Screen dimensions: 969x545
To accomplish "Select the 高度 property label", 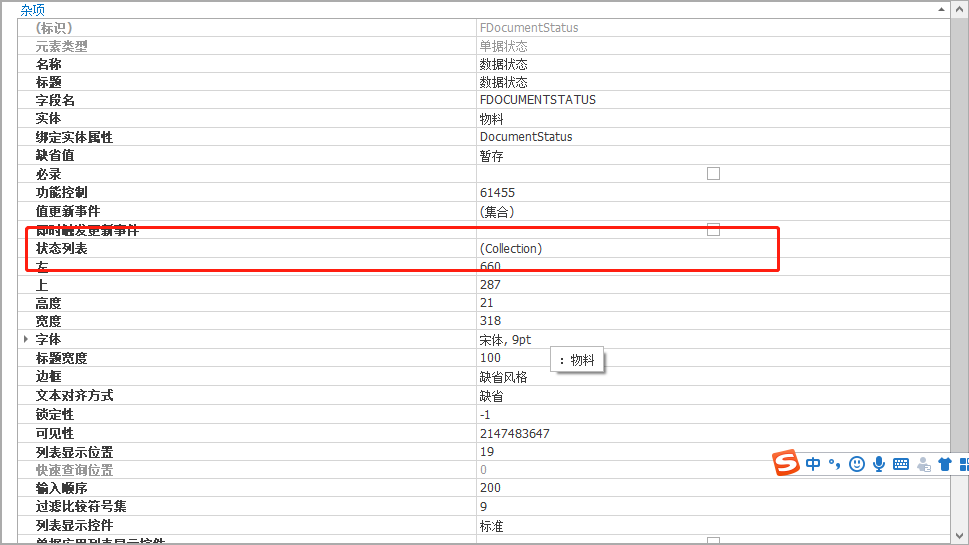I will click(48, 303).
